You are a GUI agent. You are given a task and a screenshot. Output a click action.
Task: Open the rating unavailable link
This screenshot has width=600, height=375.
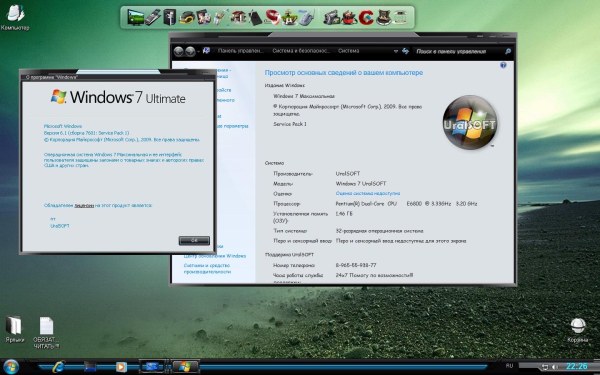(x=368, y=194)
